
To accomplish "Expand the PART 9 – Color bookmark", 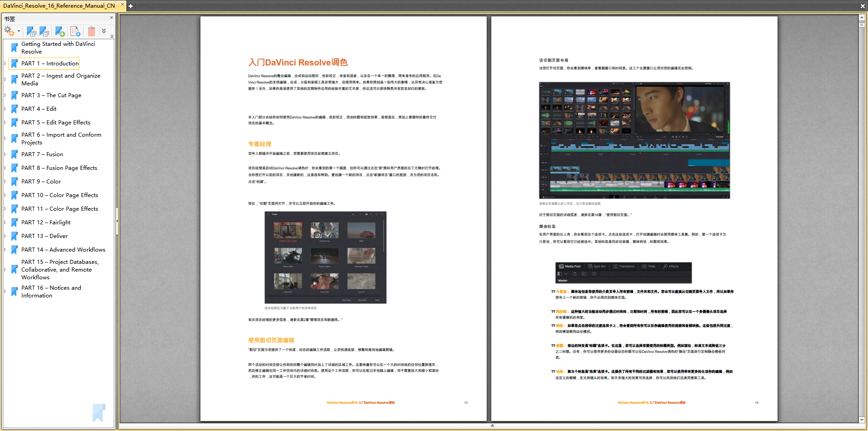I will point(5,182).
